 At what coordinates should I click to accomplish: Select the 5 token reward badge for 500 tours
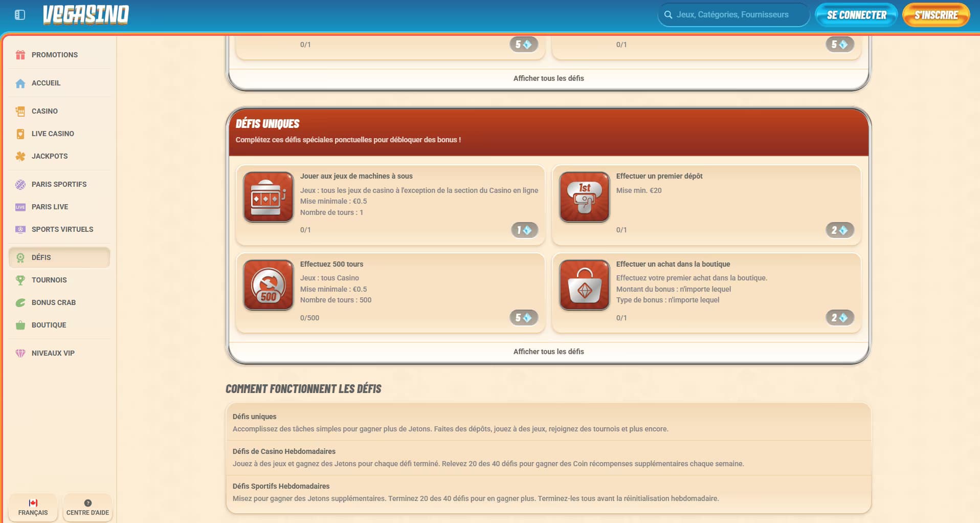[x=523, y=318]
